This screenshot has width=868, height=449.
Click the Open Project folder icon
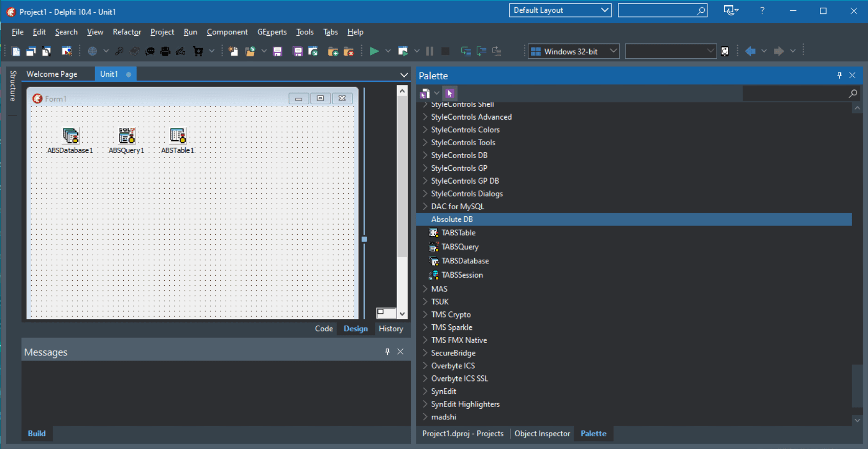click(x=250, y=51)
